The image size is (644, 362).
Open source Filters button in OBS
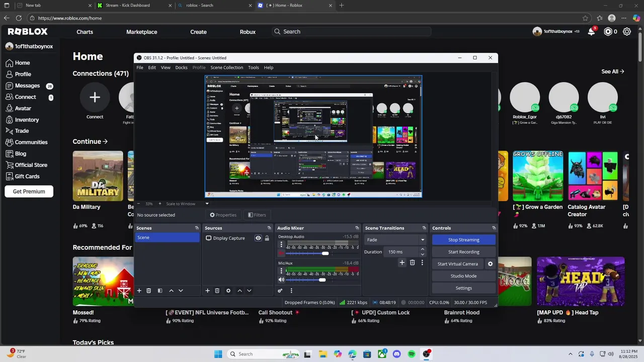[257, 215]
